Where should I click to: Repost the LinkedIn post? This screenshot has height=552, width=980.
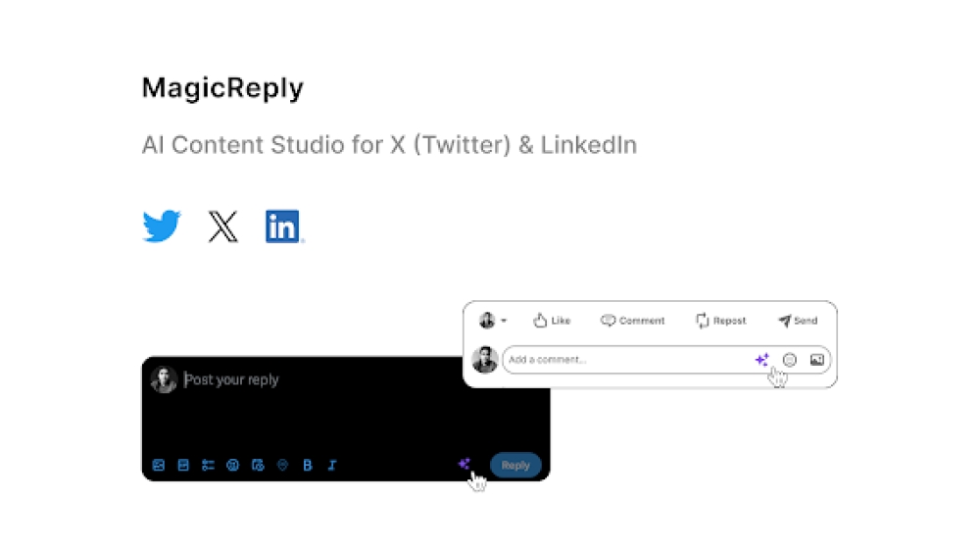[x=720, y=321]
